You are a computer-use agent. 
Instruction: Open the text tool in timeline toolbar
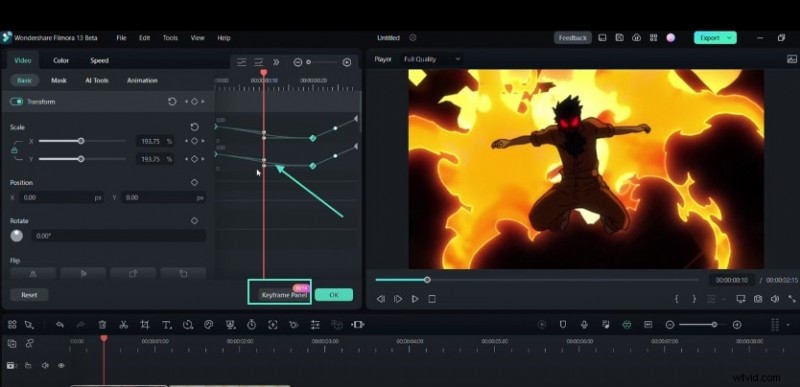pyautogui.click(x=166, y=325)
